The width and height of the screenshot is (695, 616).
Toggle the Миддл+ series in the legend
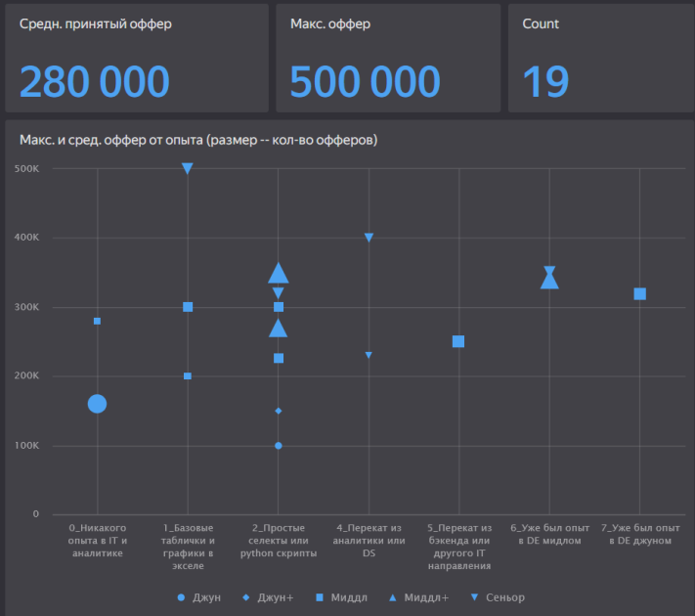[418, 597]
